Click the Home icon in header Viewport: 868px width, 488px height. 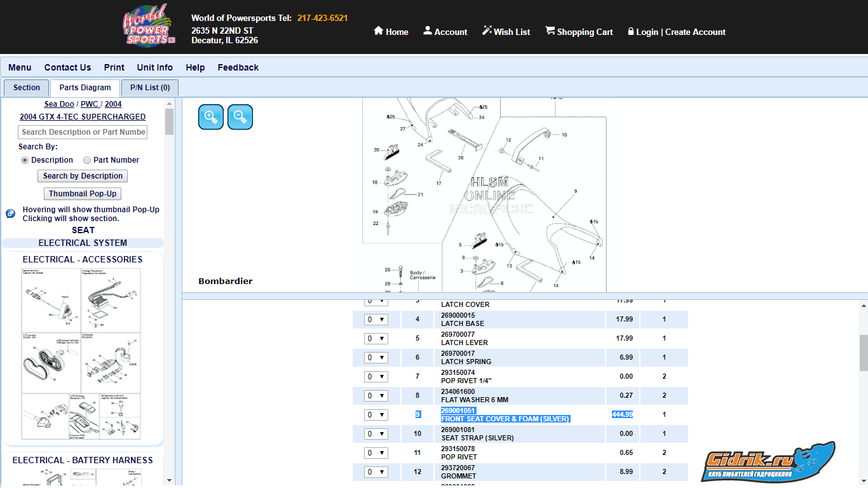[x=379, y=31]
